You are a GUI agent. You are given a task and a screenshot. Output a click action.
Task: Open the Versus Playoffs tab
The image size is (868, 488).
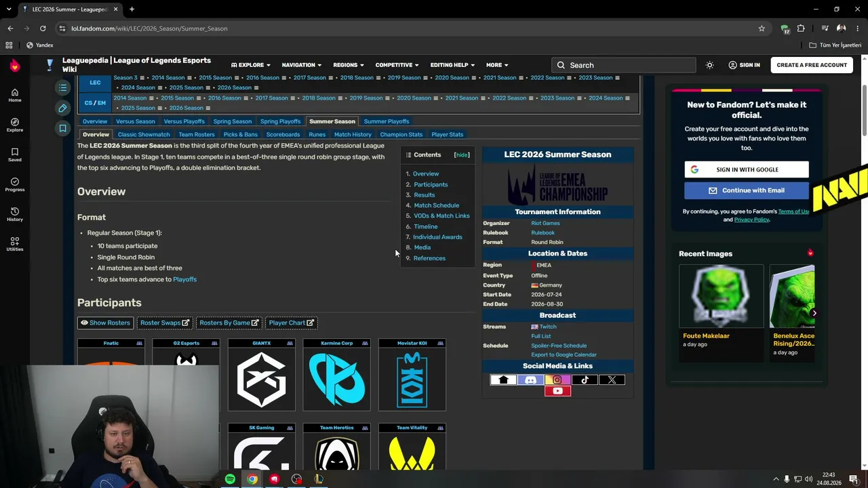184,121
